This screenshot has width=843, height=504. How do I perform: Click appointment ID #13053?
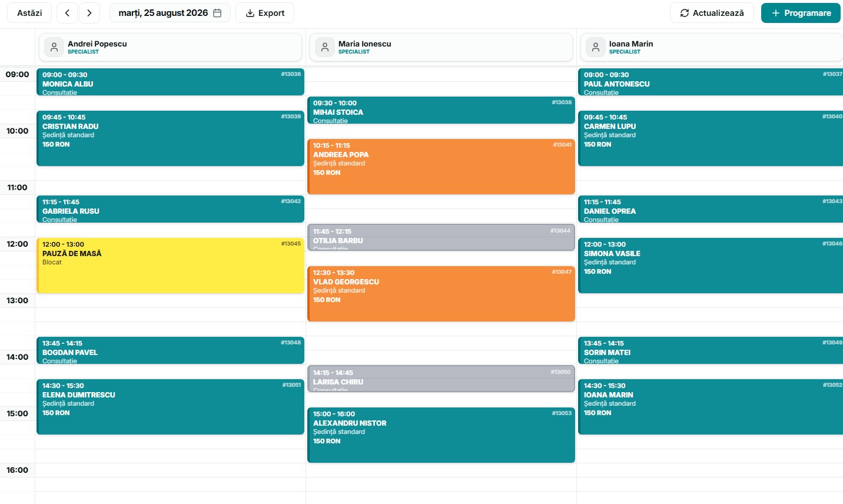tap(562, 413)
